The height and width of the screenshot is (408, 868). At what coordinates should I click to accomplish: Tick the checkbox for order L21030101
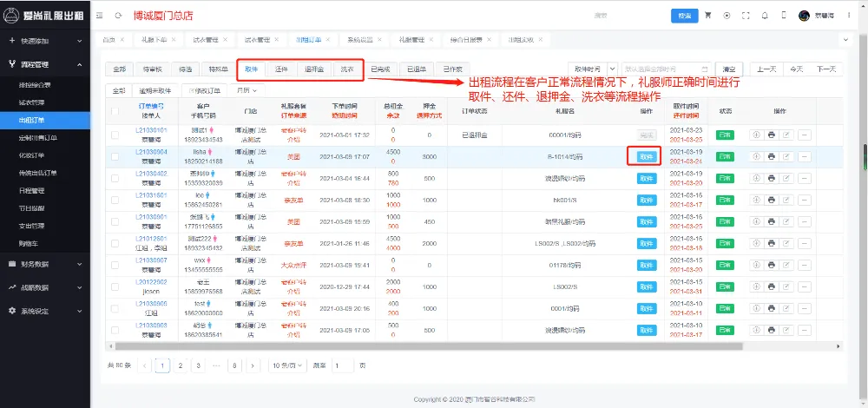tap(115, 135)
